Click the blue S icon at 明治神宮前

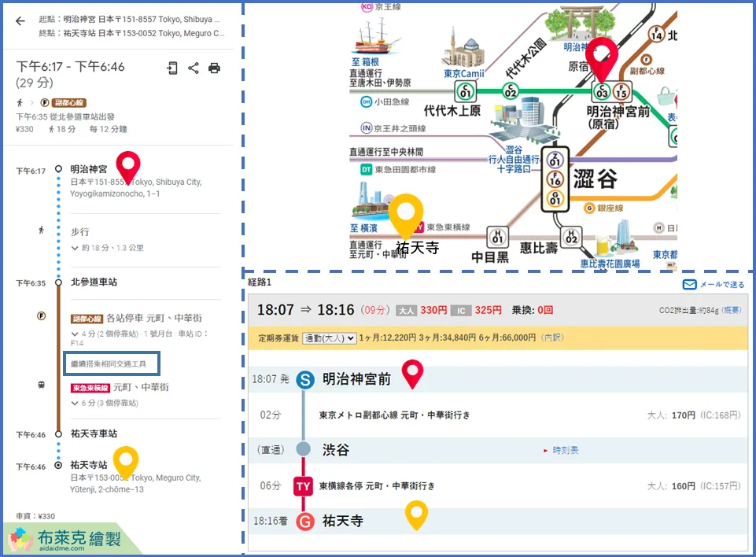(305, 380)
